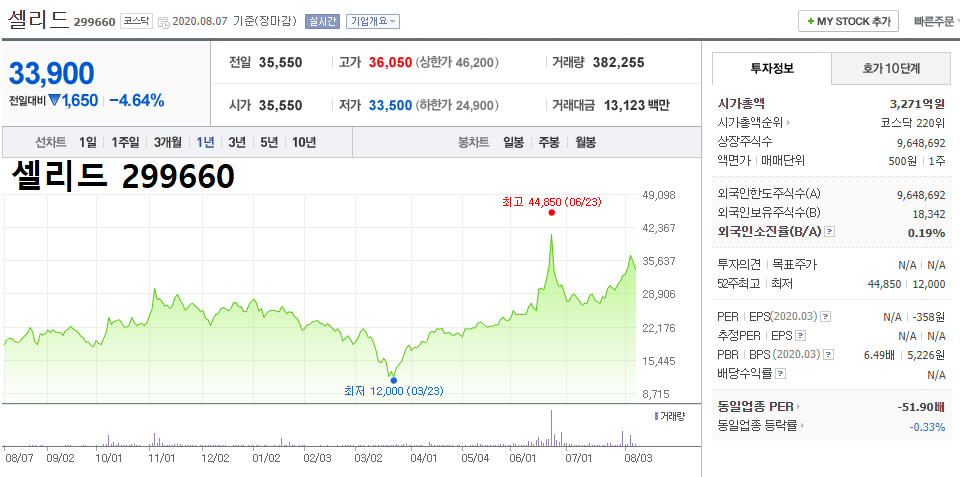This screenshot has height=477, width=960.
Task: Click the 저가 value 33,500
Action: [x=390, y=105]
